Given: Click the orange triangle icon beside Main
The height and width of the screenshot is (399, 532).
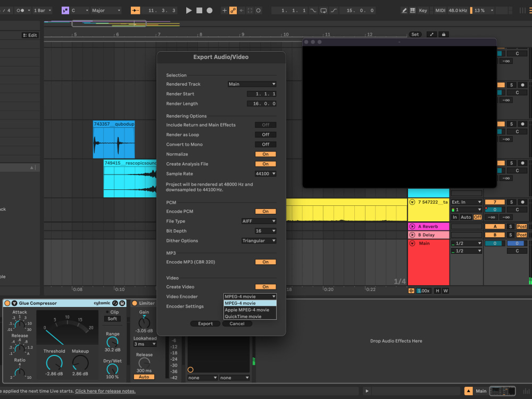Looking at the screenshot, I should click(469, 391).
